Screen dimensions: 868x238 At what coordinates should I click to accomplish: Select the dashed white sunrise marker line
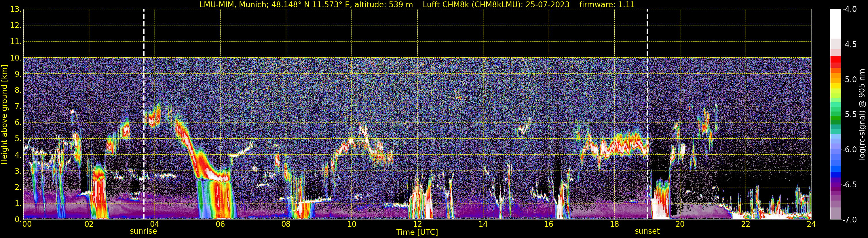tap(144, 114)
